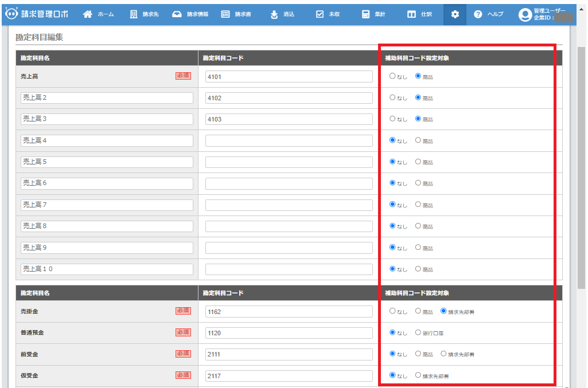Open 請求書 document icon in navbar
Screen dimensions: 588x388
(x=225, y=14)
